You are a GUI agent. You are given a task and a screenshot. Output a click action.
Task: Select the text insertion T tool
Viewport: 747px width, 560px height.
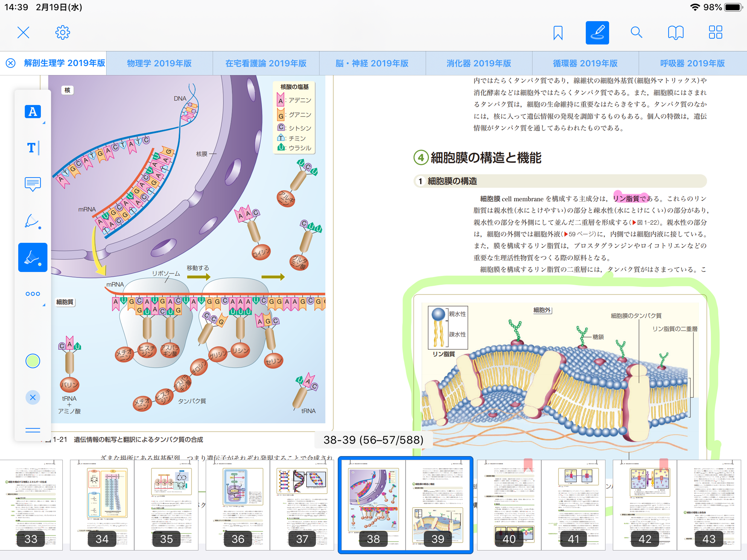[x=33, y=148]
